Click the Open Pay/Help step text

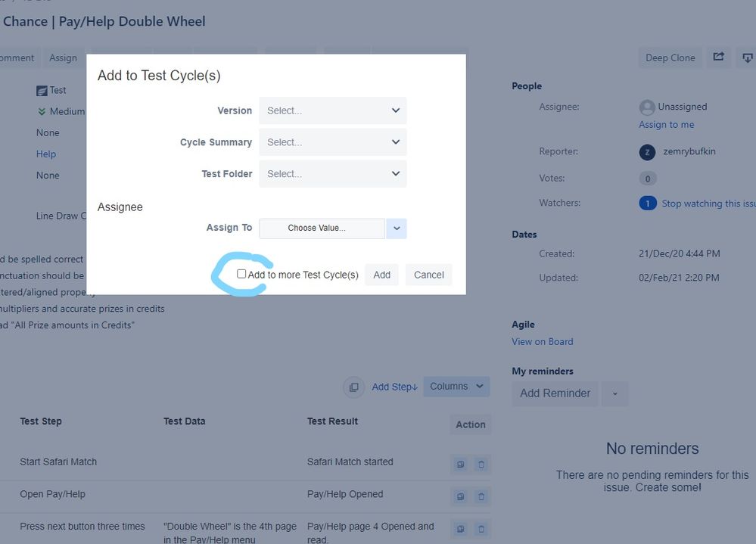pos(52,494)
